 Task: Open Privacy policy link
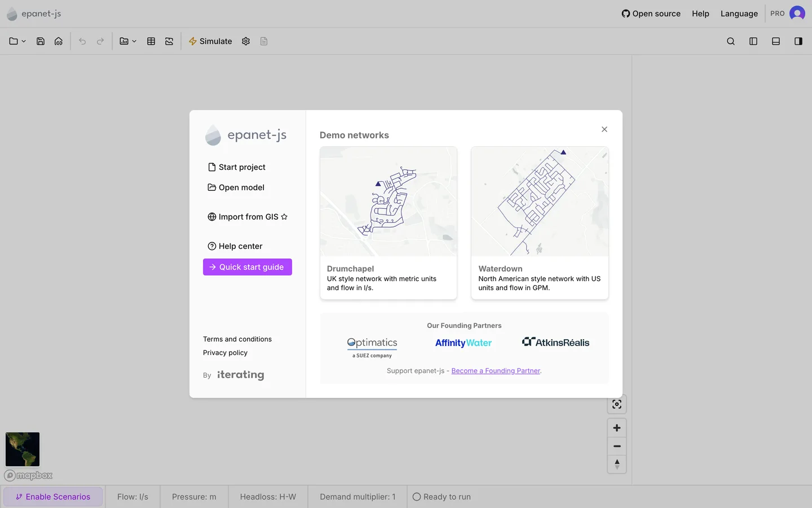click(x=225, y=353)
